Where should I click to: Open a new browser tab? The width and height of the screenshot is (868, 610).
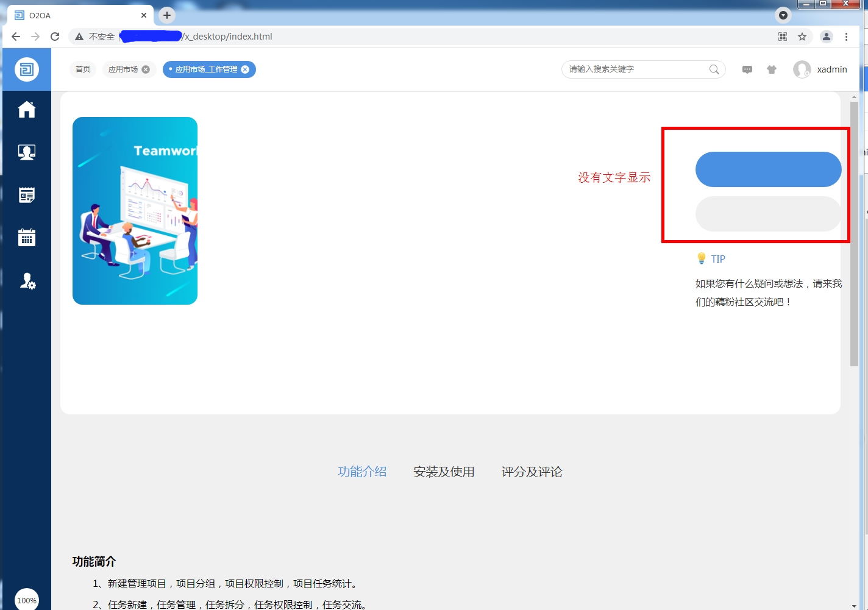click(x=166, y=15)
